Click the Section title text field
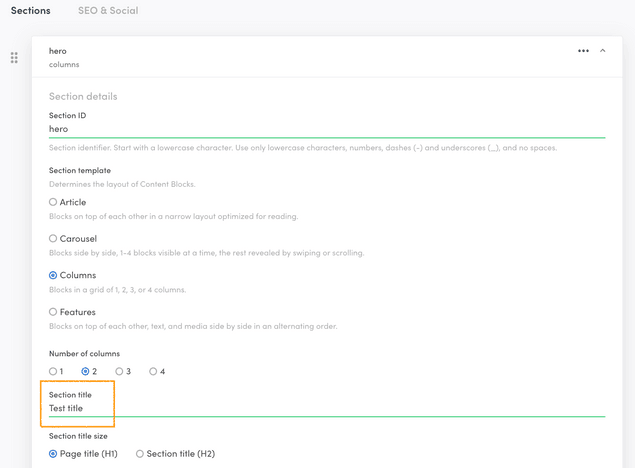Image resolution: width=635 pixels, height=468 pixels. pos(326,408)
